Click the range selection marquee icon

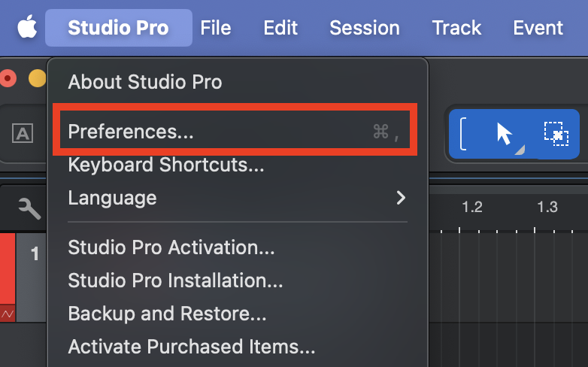[556, 134]
